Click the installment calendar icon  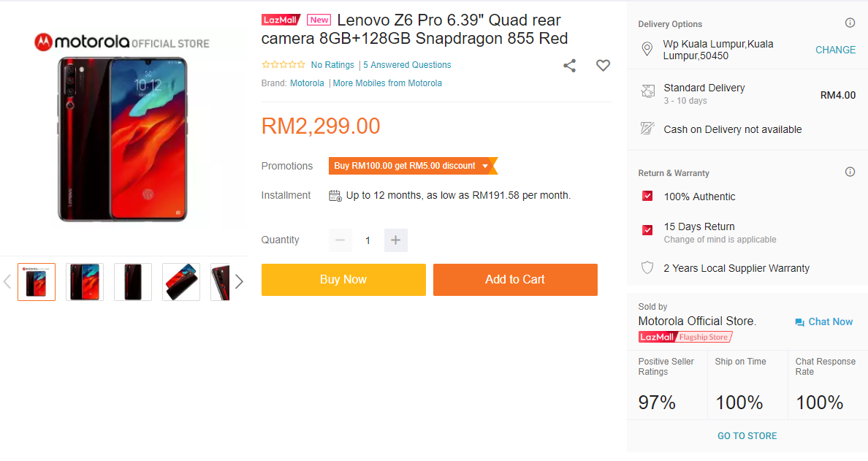(x=335, y=196)
